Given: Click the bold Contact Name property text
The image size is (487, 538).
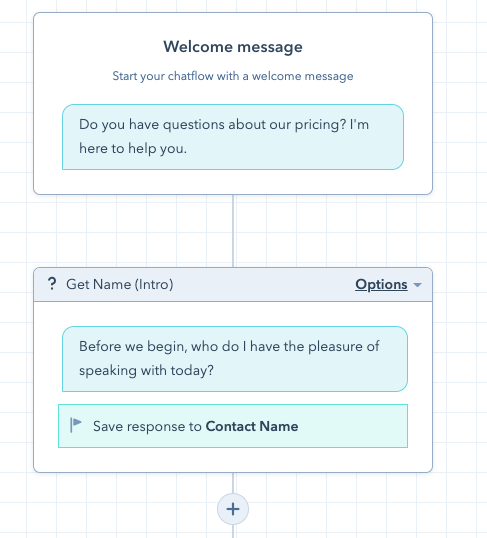Looking at the screenshot, I should [x=252, y=426].
